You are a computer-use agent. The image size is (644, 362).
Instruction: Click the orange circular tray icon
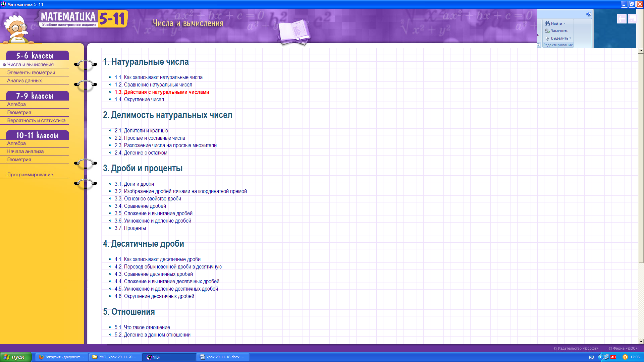pos(625,357)
